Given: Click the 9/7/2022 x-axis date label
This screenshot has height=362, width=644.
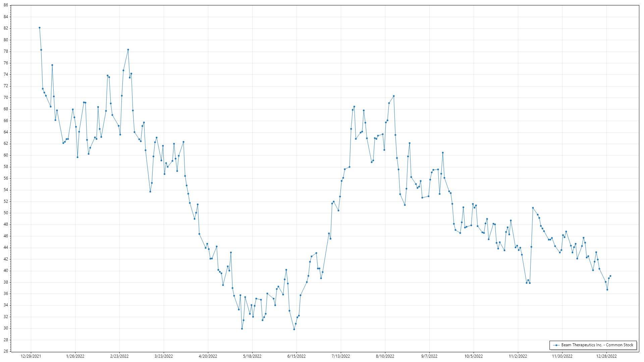Looking at the screenshot, I should pyautogui.click(x=429, y=356).
